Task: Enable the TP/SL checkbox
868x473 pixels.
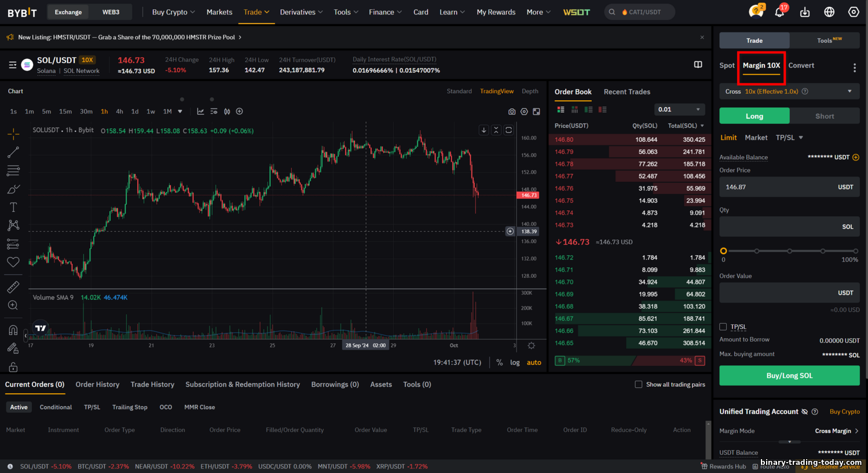Action: (x=723, y=327)
